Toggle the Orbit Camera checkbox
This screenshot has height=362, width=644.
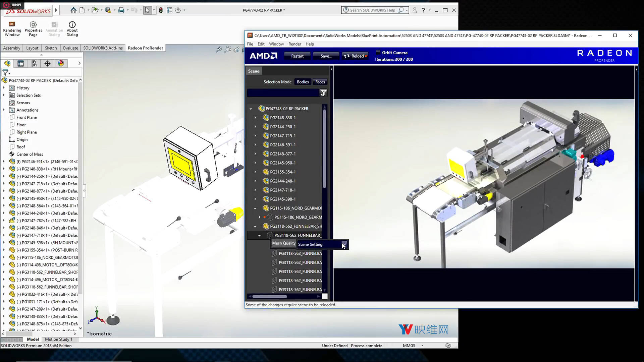(378, 53)
